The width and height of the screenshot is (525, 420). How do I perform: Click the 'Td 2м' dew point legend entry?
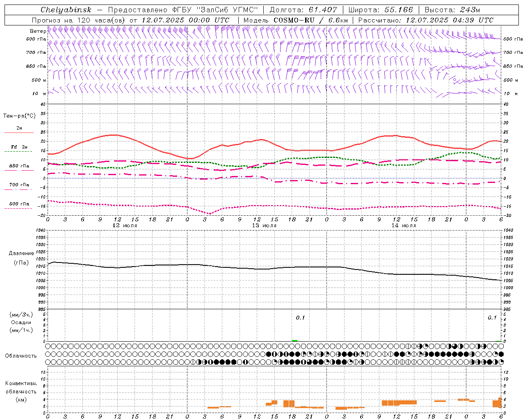coord(19,147)
